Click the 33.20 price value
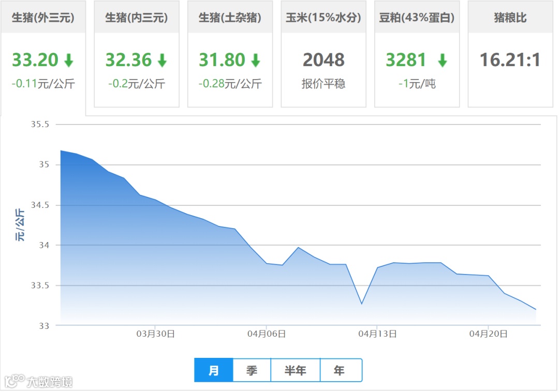The height and width of the screenshot is (392, 559). 35,60
